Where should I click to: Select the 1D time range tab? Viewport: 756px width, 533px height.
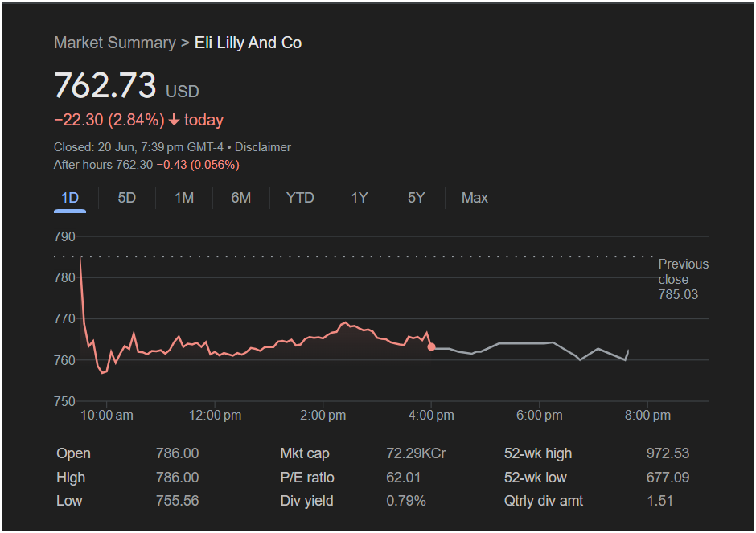pyautogui.click(x=70, y=198)
